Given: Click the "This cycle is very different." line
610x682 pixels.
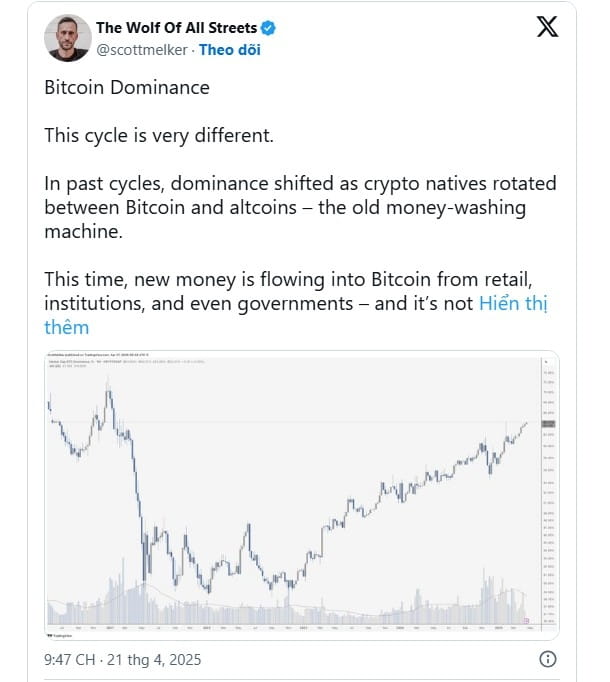Looking at the screenshot, I should (x=159, y=136).
